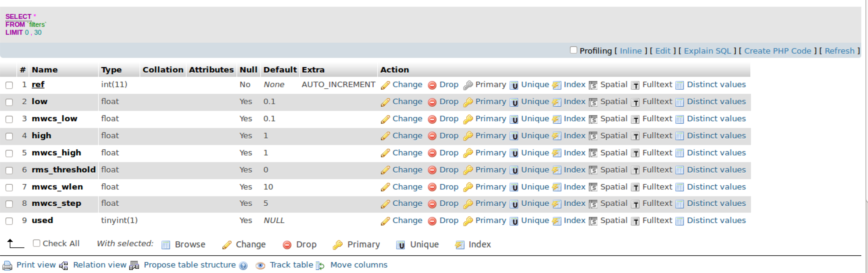Click the Primary key icon in high row
The width and height of the screenshot is (868, 273).
click(x=468, y=136)
